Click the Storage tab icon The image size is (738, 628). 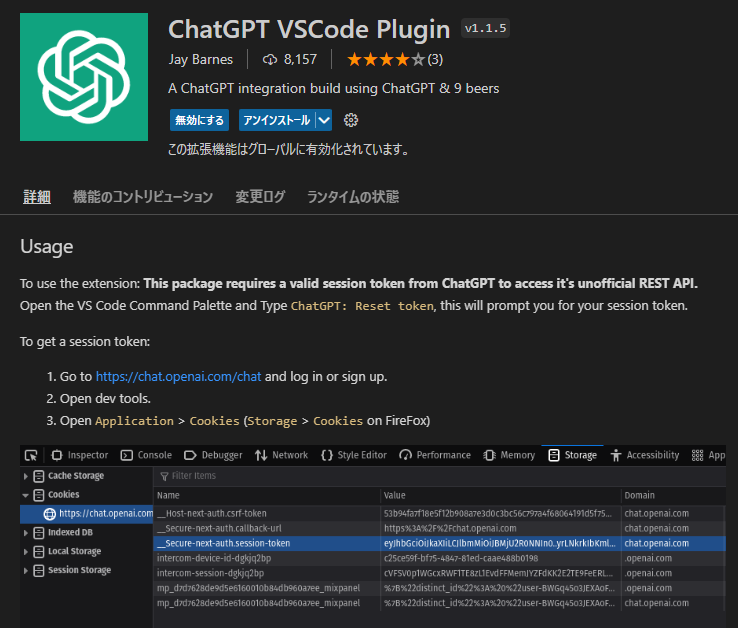(x=554, y=455)
